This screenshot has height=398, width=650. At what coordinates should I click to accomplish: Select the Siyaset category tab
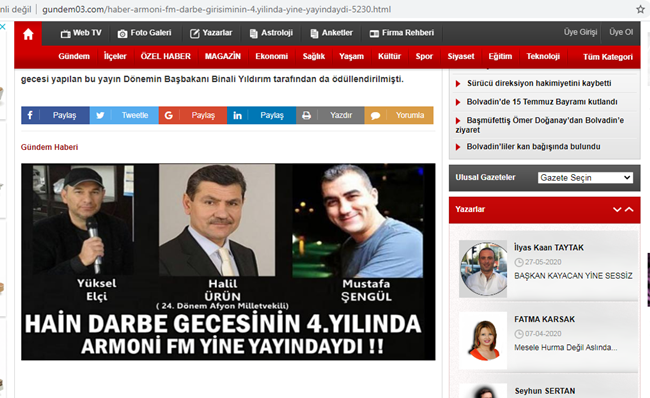pyautogui.click(x=461, y=56)
